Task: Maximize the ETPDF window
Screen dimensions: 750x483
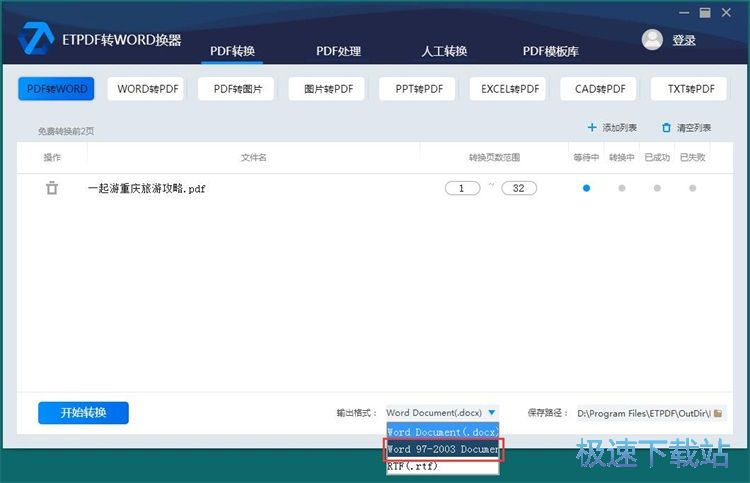Action: click(x=705, y=13)
